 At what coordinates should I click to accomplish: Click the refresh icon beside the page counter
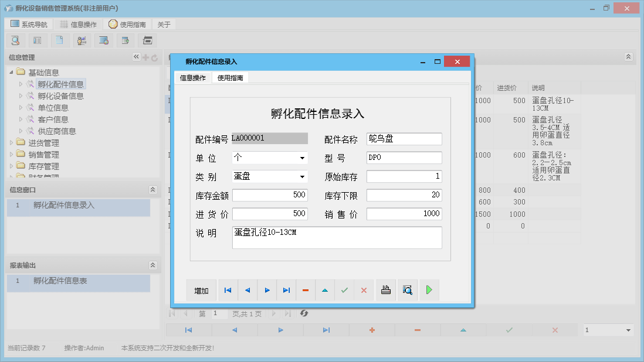[x=304, y=313]
